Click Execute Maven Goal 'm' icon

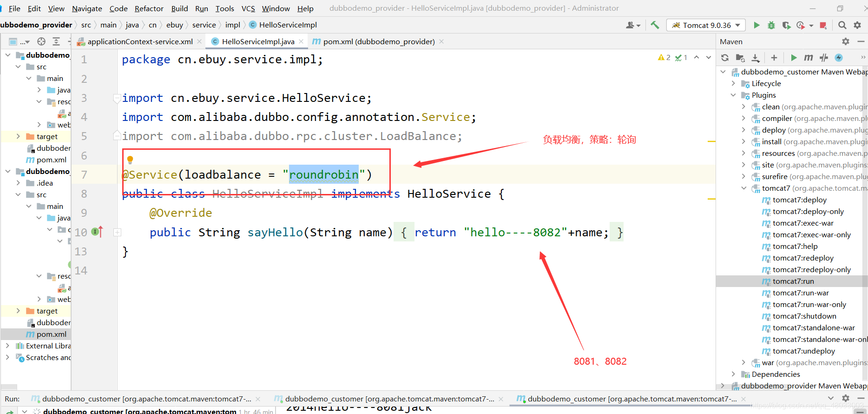pos(809,58)
